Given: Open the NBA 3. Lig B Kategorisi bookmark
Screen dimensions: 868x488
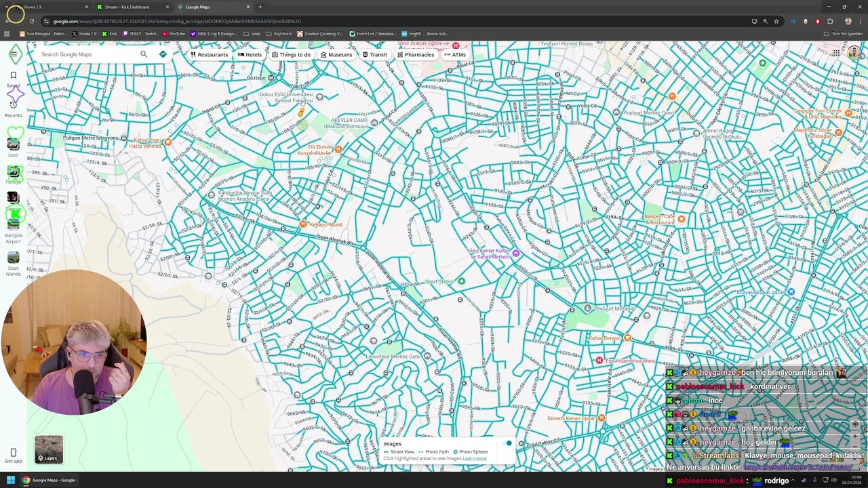Looking at the screenshot, I should [214, 33].
